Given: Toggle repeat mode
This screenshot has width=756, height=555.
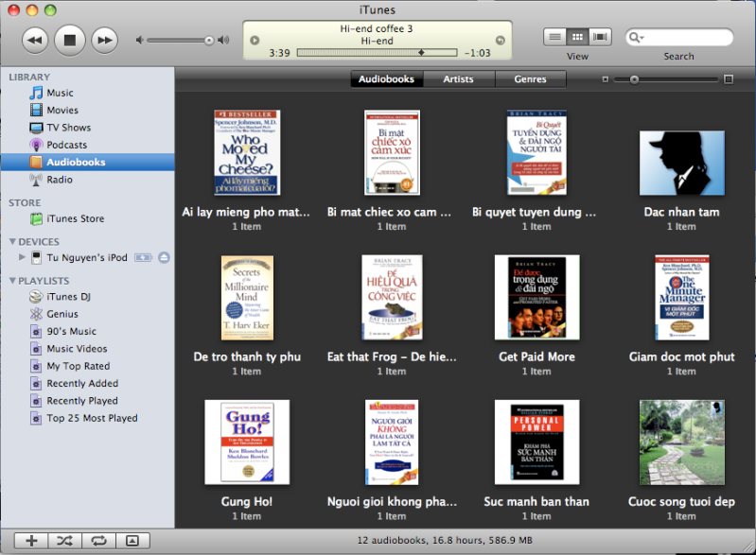Looking at the screenshot, I should (x=98, y=541).
